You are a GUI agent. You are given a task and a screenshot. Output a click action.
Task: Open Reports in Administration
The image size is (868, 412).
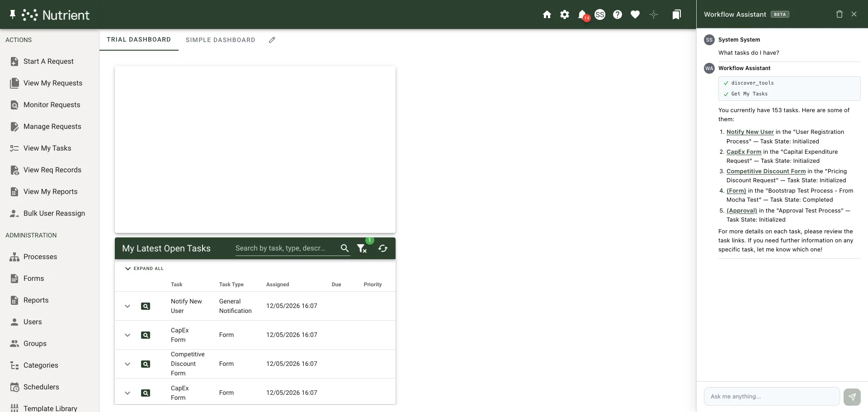point(49,300)
